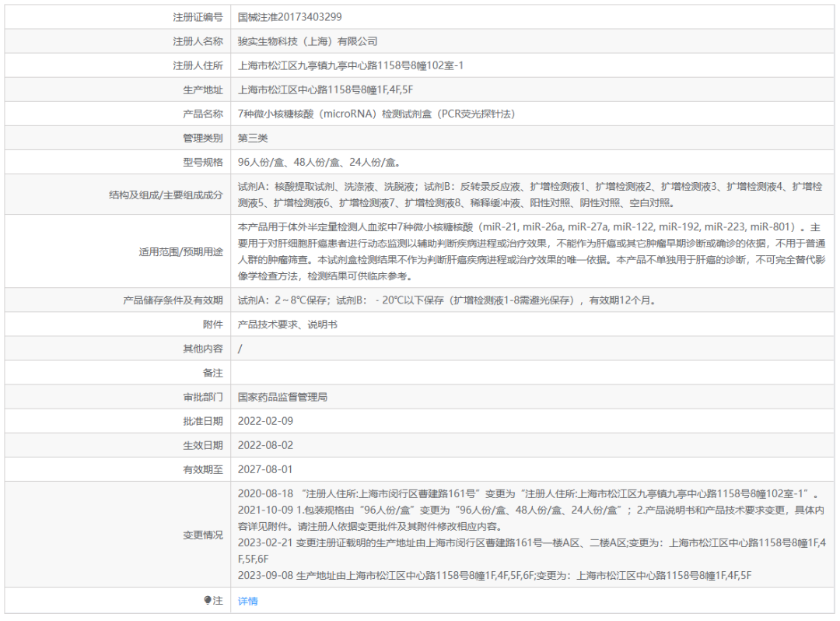
Task: Click the 2020-08-18 change record entry
Action: pos(527,494)
